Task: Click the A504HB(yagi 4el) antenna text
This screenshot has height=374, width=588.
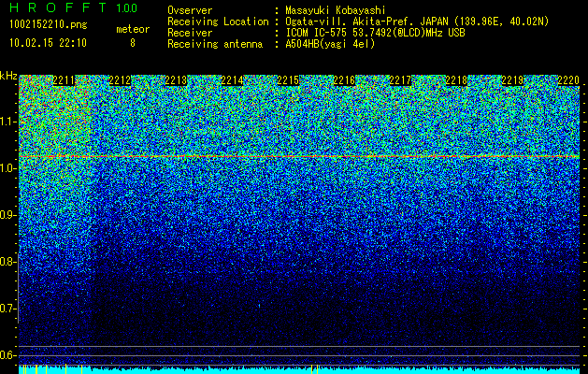Action: 330,44
